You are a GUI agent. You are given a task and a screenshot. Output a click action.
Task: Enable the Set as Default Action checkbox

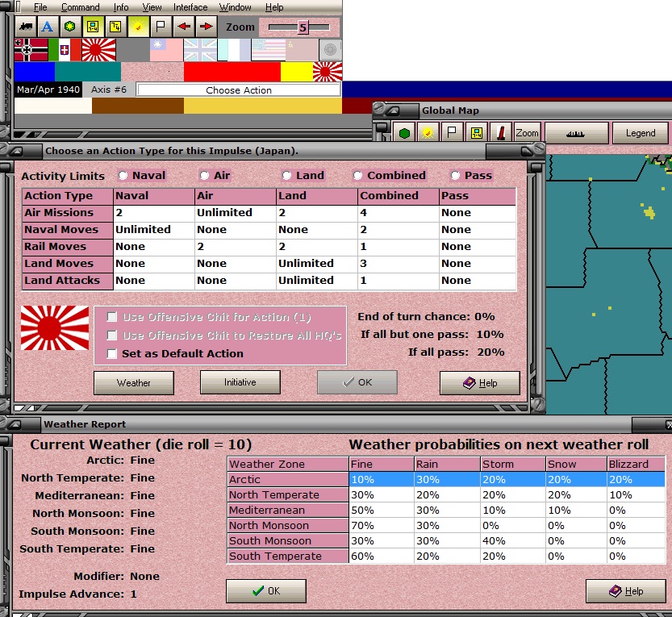point(112,353)
